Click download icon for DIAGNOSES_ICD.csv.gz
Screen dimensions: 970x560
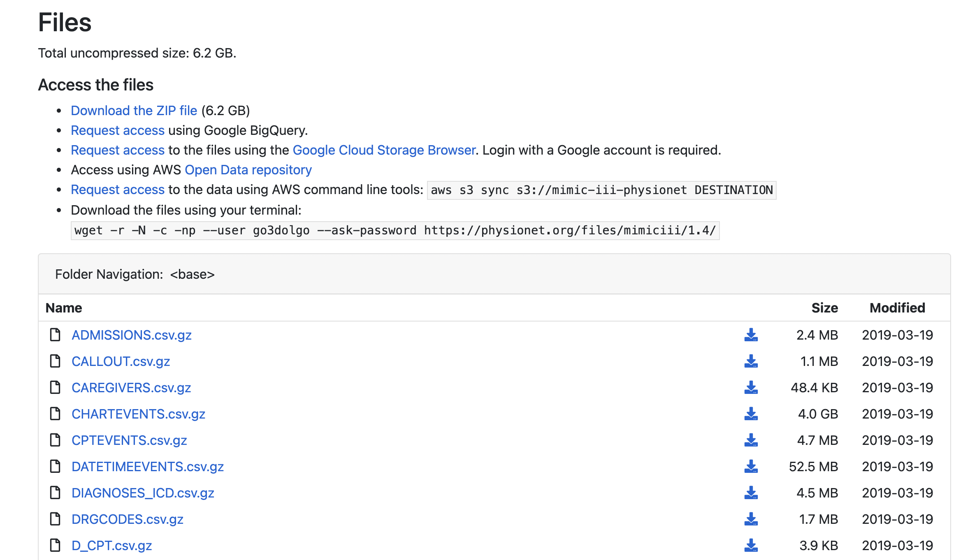[751, 493]
